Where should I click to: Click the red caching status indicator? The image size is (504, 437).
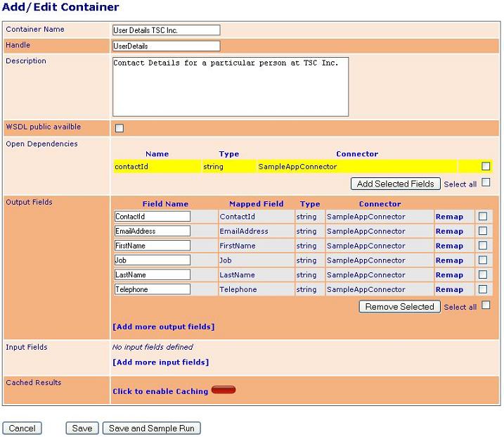pyautogui.click(x=224, y=390)
